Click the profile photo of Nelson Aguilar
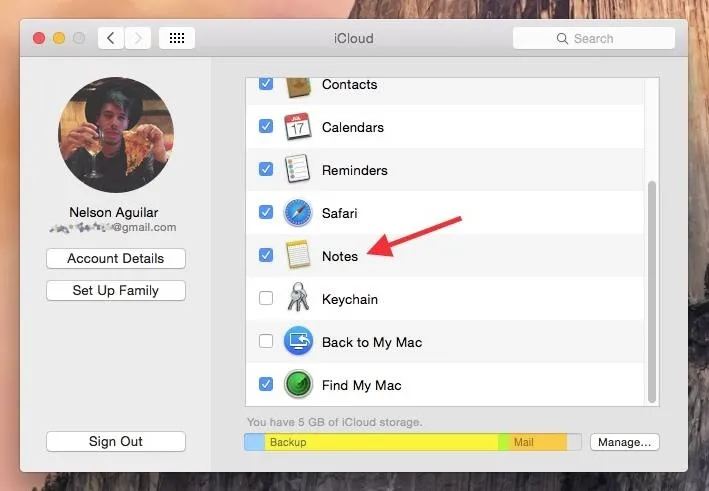The height and width of the screenshot is (491, 709). pos(116,135)
